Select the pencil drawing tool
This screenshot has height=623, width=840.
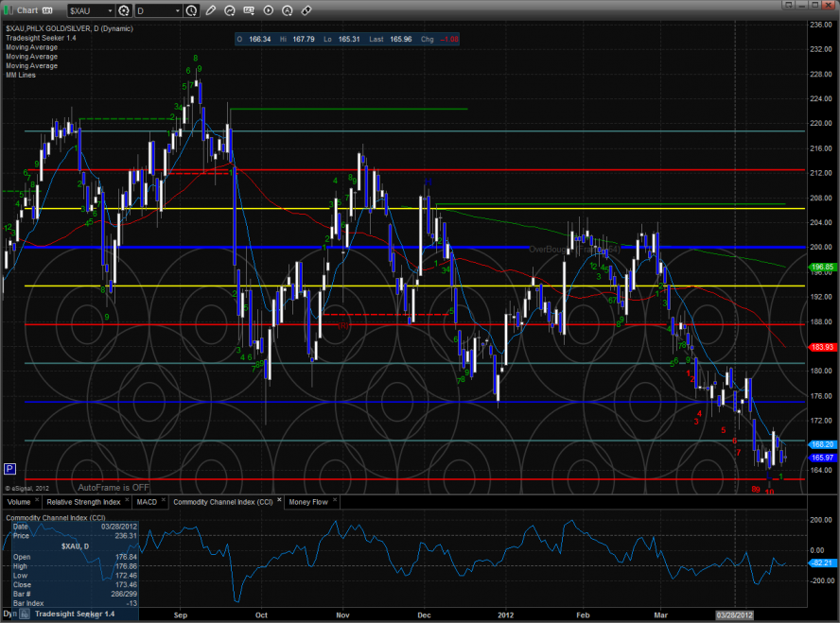pos(210,10)
